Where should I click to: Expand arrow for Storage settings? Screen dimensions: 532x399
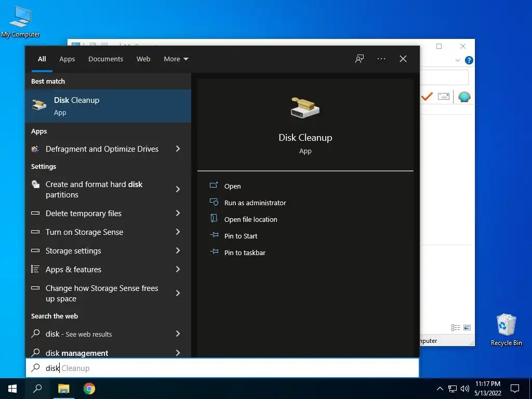pyautogui.click(x=178, y=250)
